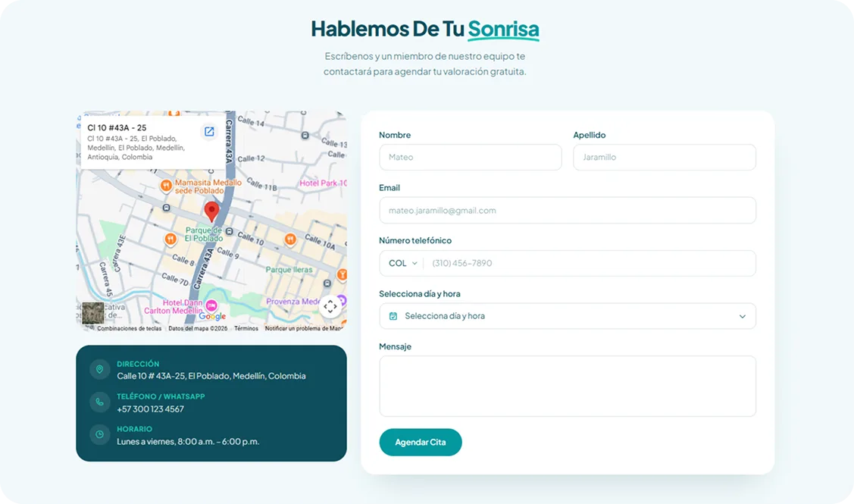Open the Términos link on the map

click(x=246, y=329)
